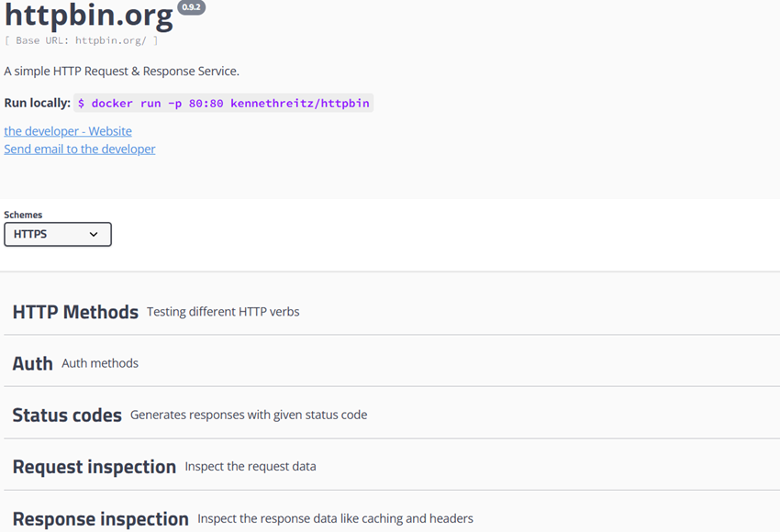Click the 'Auth methods' description text
Screen dimensions: 780x532
(100, 363)
